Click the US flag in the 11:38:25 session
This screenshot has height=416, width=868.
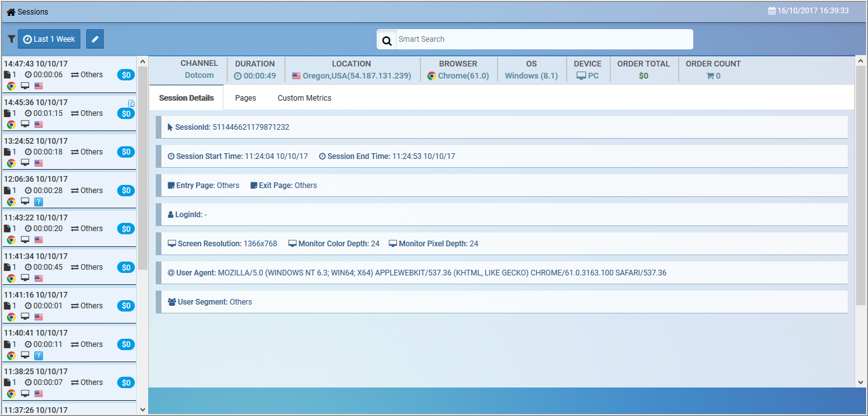pyautogui.click(x=39, y=394)
